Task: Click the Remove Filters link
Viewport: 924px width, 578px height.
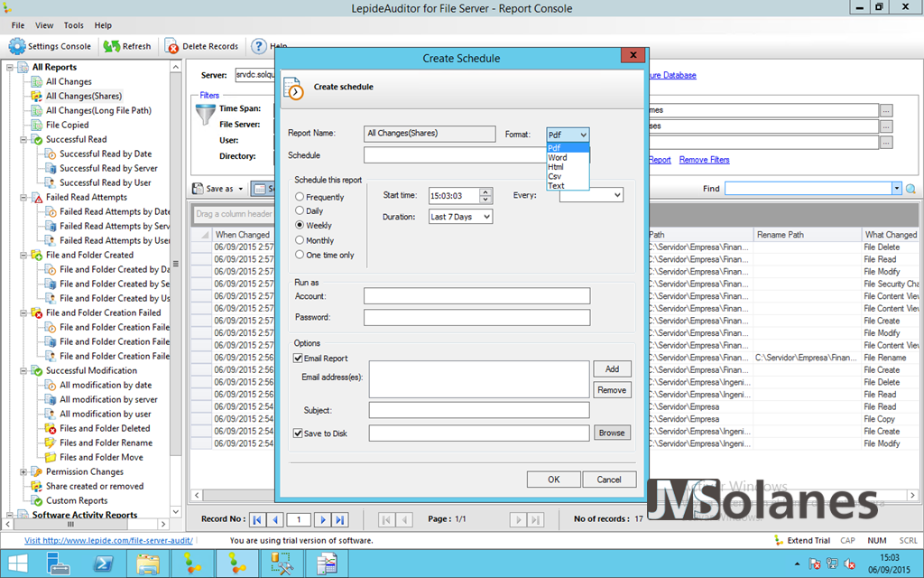Action: coord(704,160)
